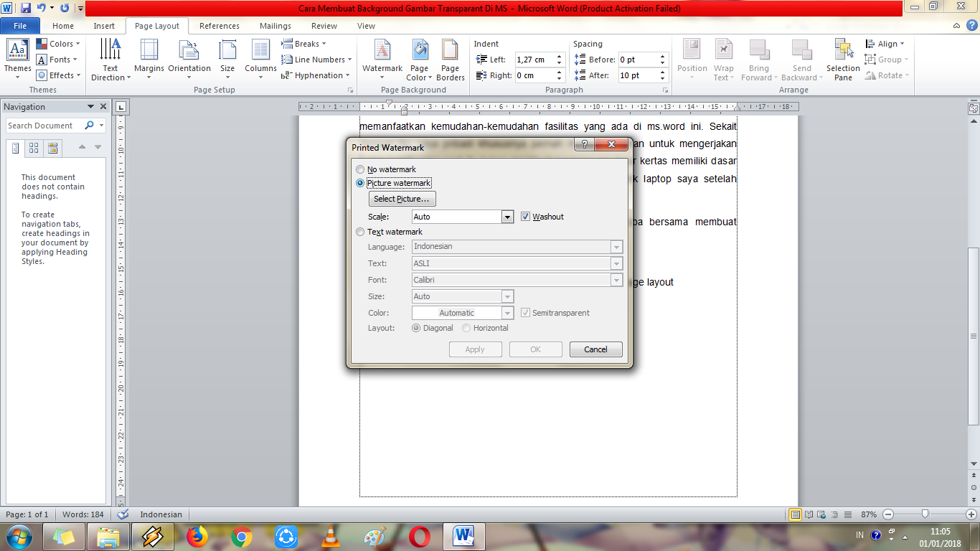The image size is (980, 551).
Task: Show the browse headings navigation tab
Action: click(x=16, y=148)
